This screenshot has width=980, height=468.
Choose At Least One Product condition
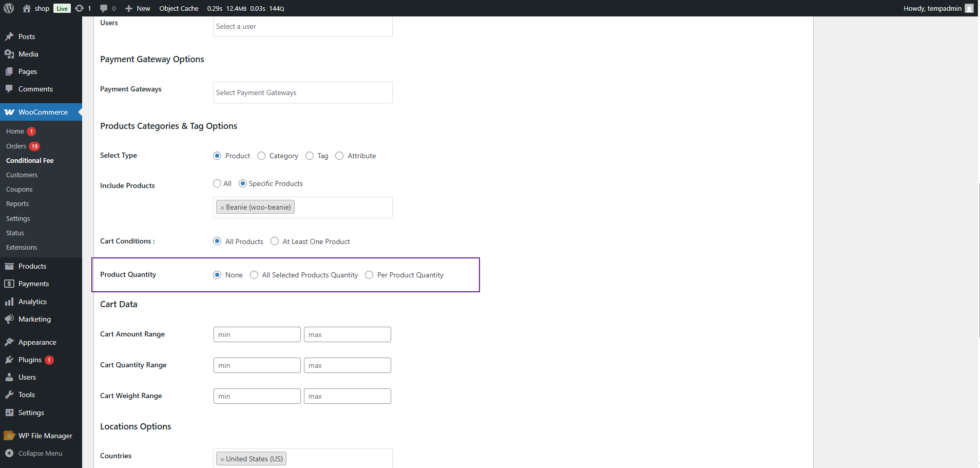(275, 241)
